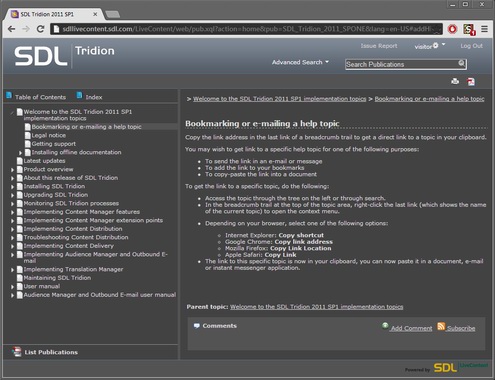Click the print icon above the topic
The image size is (495, 380).
[455, 81]
